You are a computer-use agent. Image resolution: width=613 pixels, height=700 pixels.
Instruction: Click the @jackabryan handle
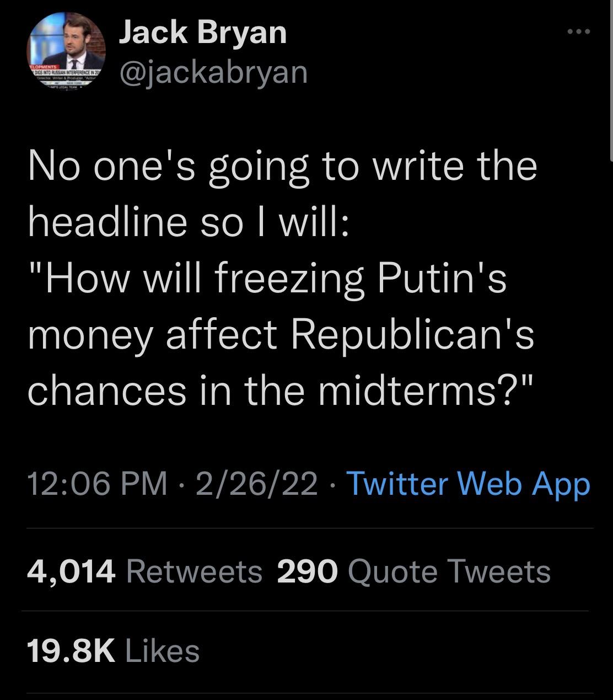click(x=213, y=72)
